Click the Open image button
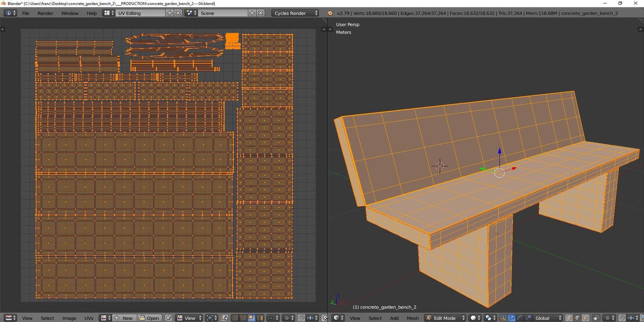Viewport: 644px width, 322px height. [x=149, y=318]
